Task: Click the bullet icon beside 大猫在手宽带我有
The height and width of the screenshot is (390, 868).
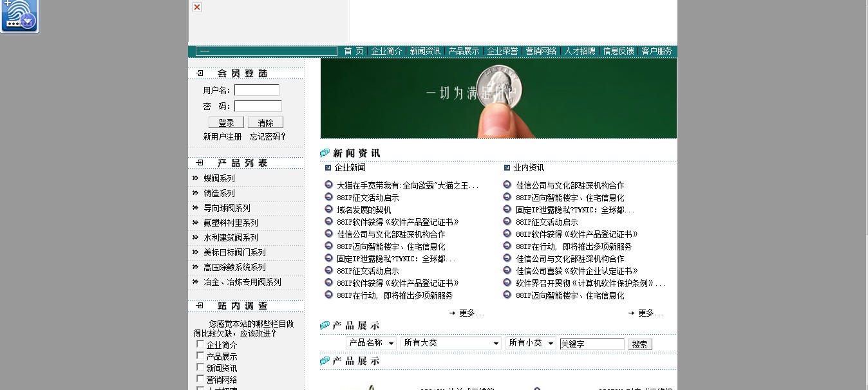Action: point(329,185)
